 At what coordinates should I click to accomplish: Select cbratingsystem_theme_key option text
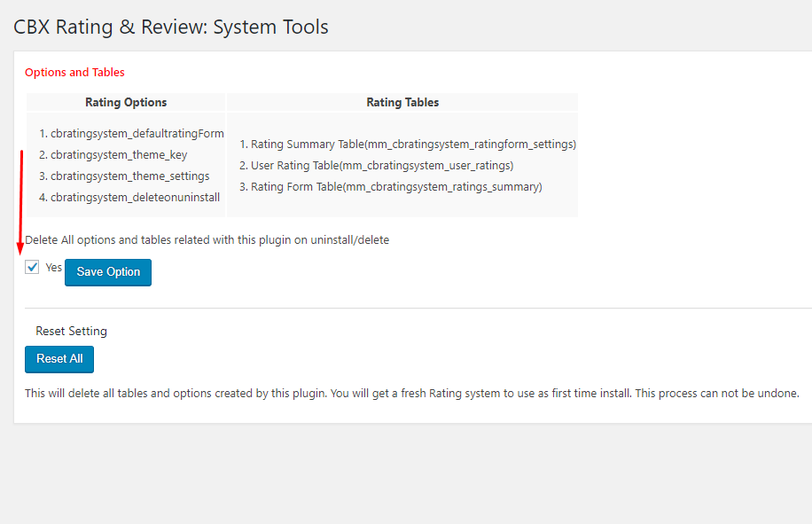[x=119, y=155]
